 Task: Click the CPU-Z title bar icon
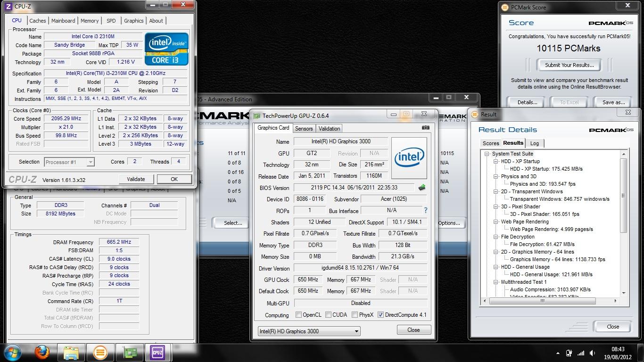(x=8, y=7)
